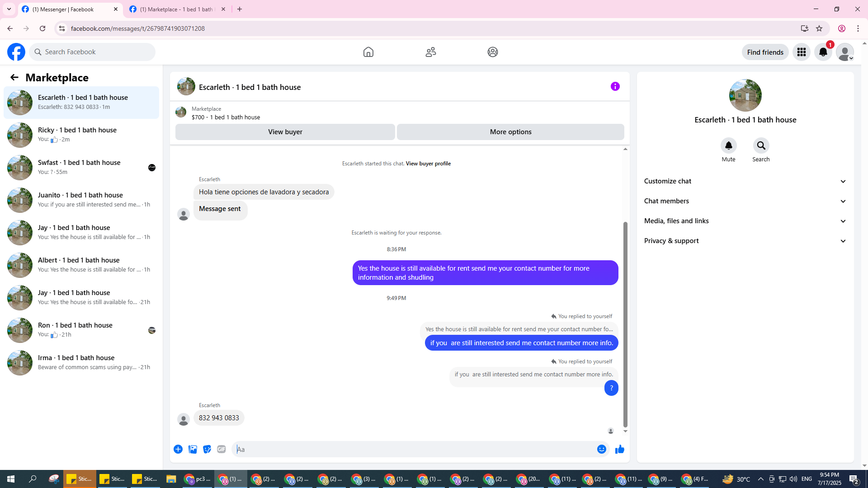Go back using the Marketplace back arrow
The width and height of the screenshot is (868, 488).
click(14, 77)
